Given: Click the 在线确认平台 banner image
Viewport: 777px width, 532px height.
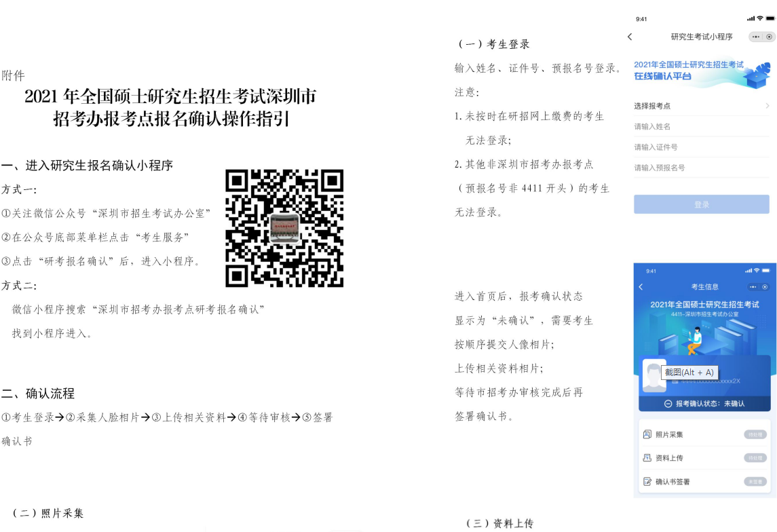Looking at the screenshot, I should click(x=702, y=74).
